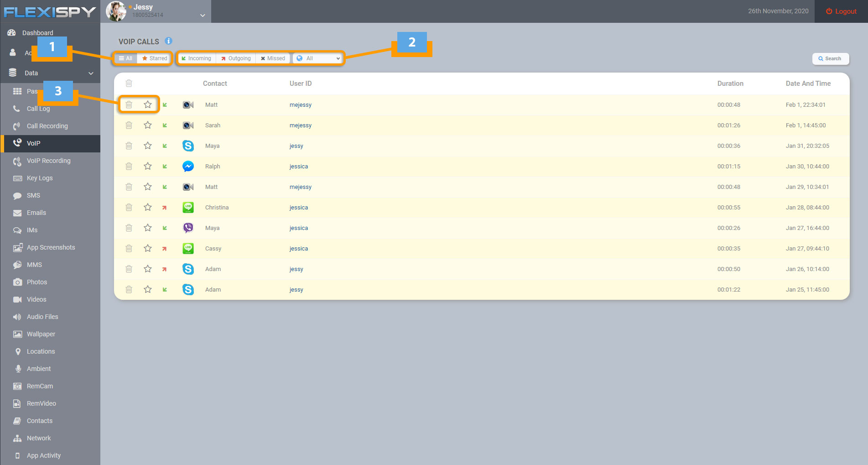Screen dimensions: 868x465
Task: Click the User ID column header
Action: (301, 84)
